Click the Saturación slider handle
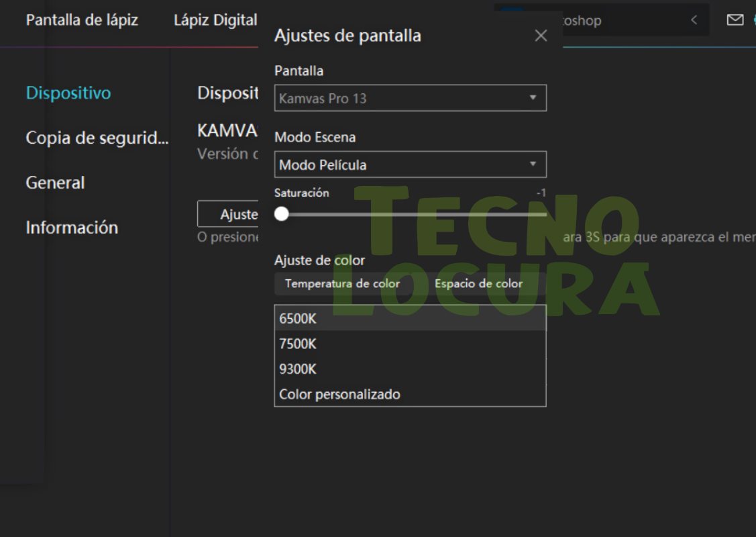 [x=282, y=213]
